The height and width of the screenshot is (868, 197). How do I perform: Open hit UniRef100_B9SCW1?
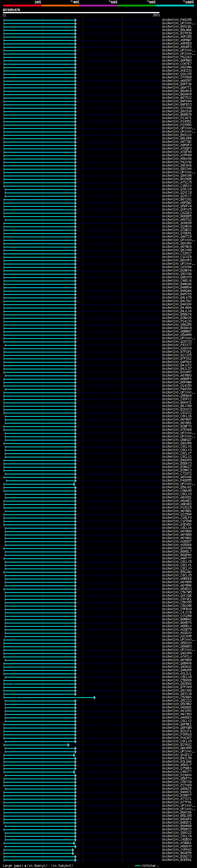177,26
